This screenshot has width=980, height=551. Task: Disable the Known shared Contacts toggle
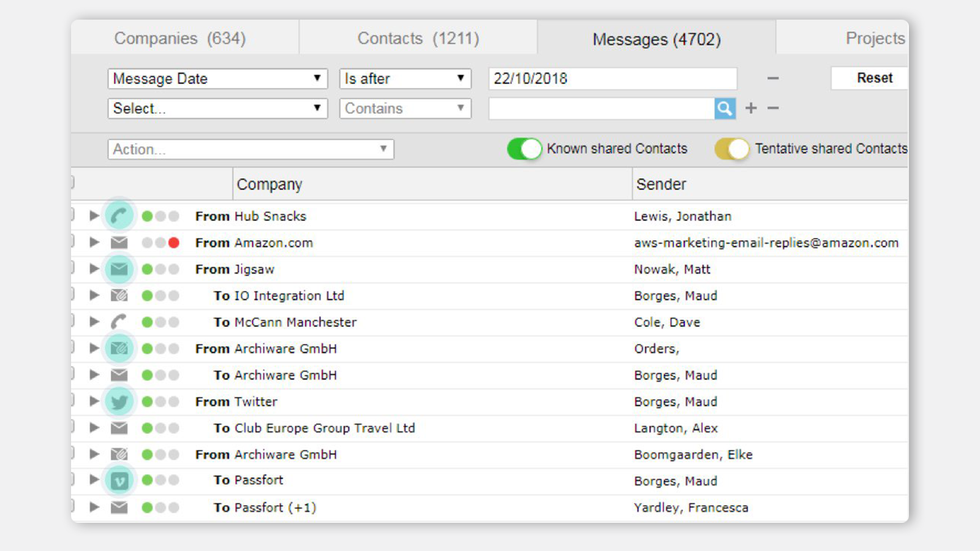coord(524,149)
